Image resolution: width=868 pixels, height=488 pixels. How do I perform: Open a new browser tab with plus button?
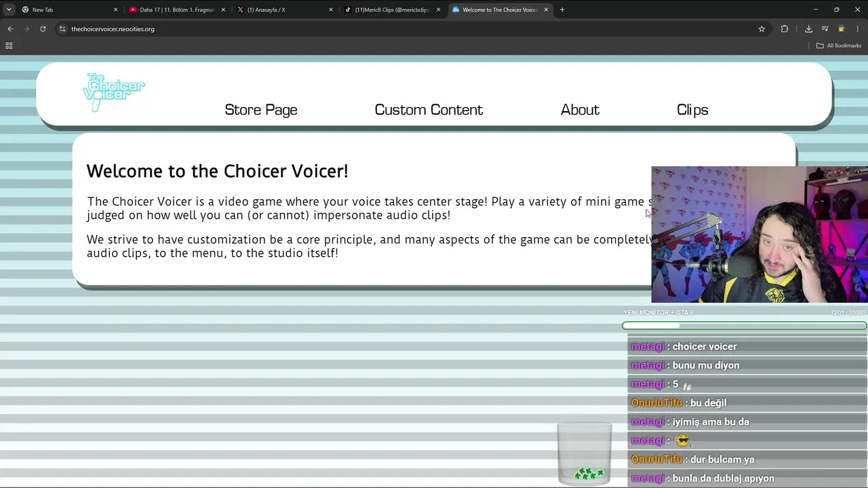(x=562, y=9)
